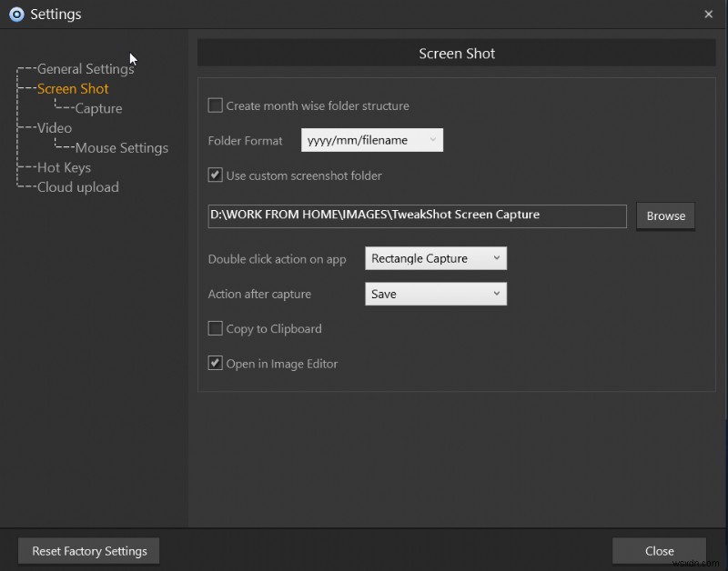This screenshot has height=571, width=728.
Task: Click Reset Factory Settings button
Action: pyautogui.click(x=89, y=551)
